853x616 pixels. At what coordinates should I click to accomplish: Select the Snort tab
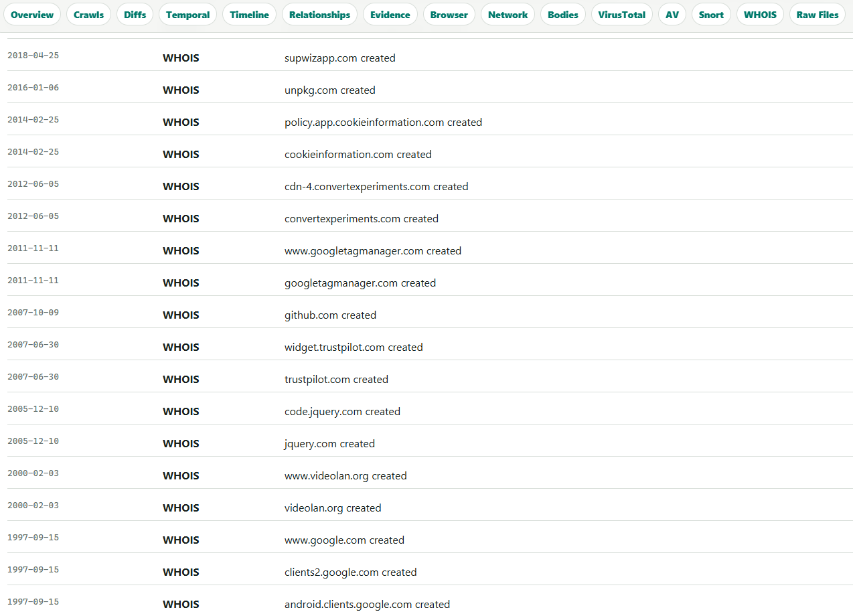pos(711,15)
